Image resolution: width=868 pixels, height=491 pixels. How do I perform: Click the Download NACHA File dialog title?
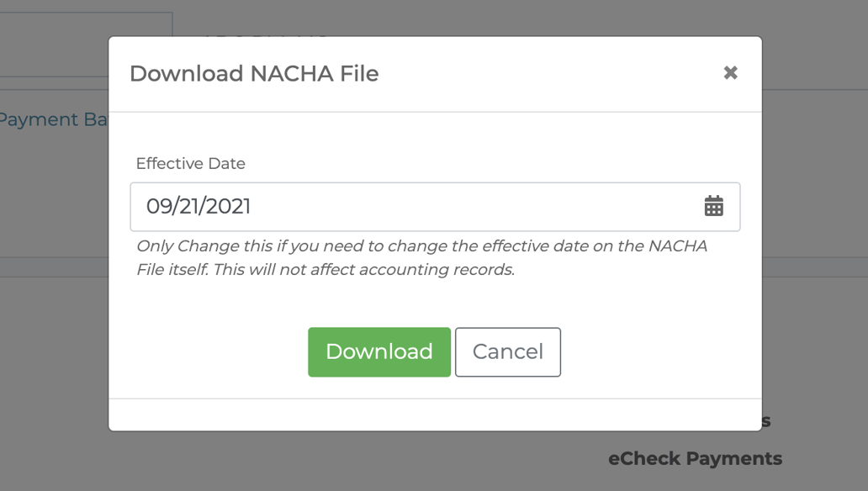pos(254,73)
